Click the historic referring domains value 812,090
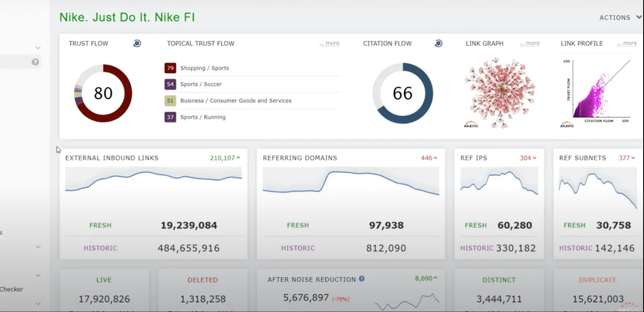Image resolution: width=644 pixels, height=312 pixels. pos(386,248)
